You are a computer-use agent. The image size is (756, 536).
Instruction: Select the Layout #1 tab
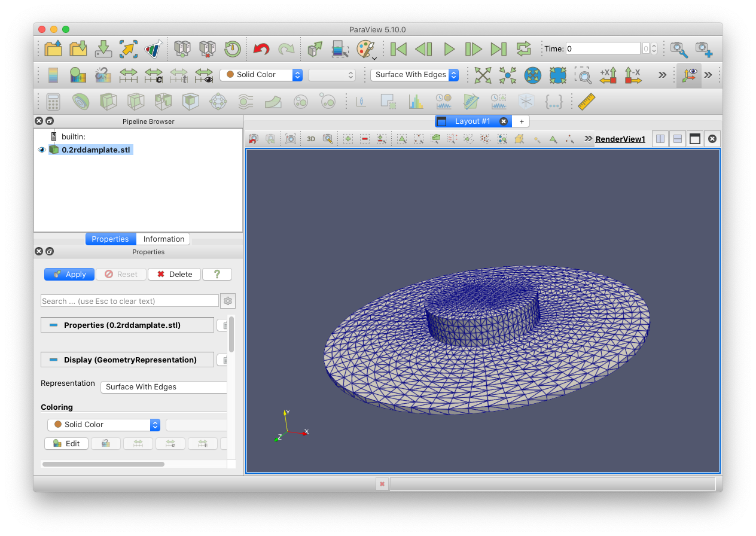coord(472,121)
